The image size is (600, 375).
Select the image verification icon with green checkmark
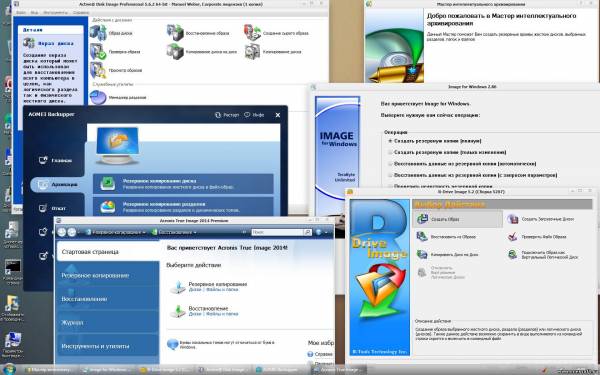pos(98,52)
